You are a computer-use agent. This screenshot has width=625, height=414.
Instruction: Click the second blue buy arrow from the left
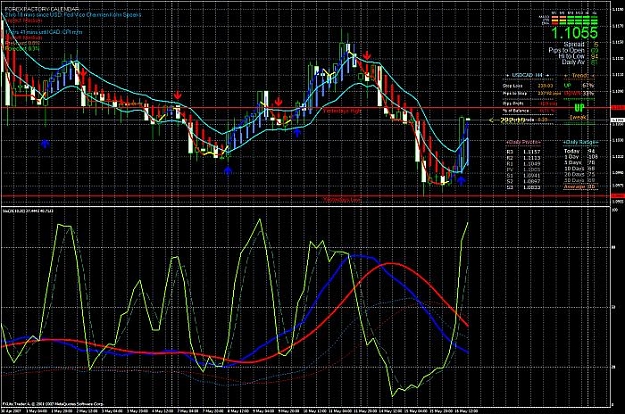pyautogui.click(x=228, y=171)
